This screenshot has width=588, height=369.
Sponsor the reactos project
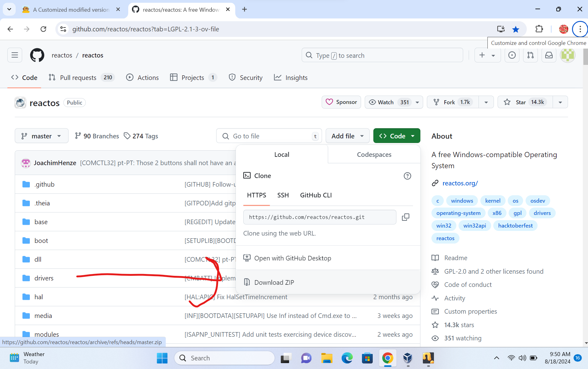(341, 102)
